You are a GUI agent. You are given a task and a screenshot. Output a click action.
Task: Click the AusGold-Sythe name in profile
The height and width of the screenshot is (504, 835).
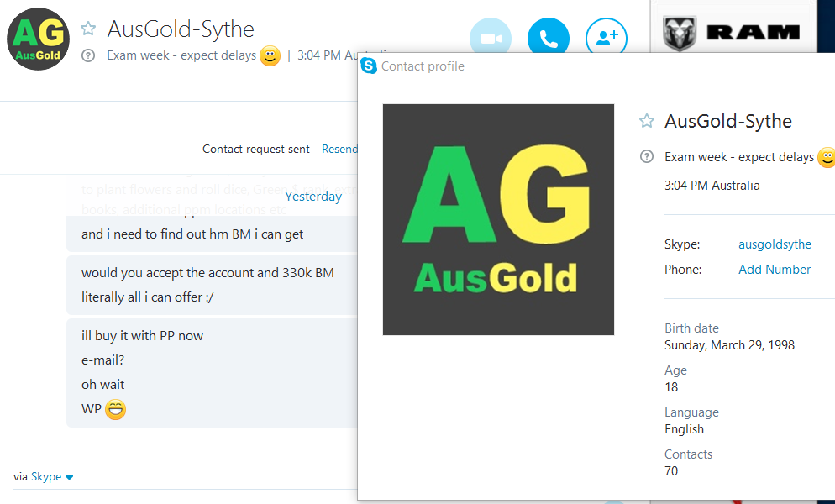pos(727,121)
